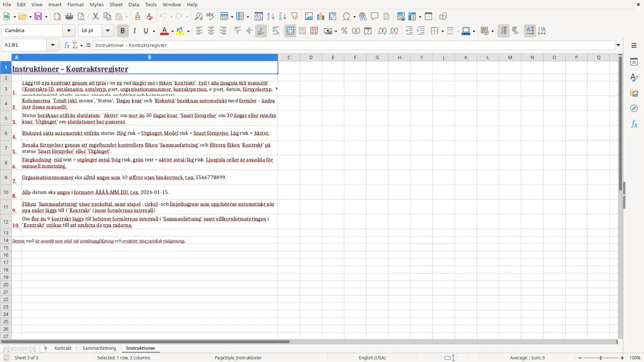Apply yellow Background Color swatch
Image resolution: width=644 pixels, height=362 pixels.
pos(180,31)
